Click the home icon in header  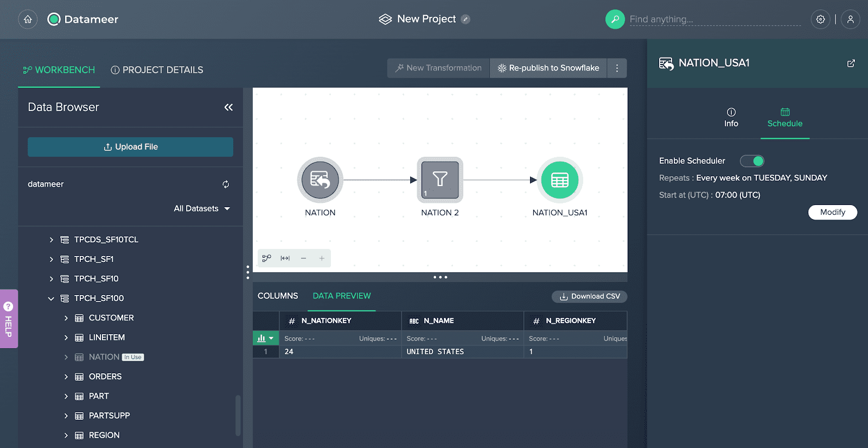pos(28,20)
